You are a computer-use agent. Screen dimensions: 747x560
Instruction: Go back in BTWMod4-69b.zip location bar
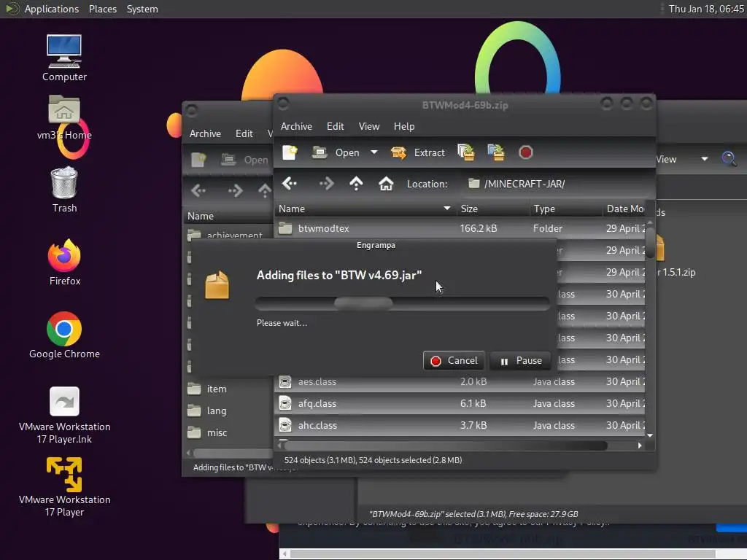(x=289, y=184)
